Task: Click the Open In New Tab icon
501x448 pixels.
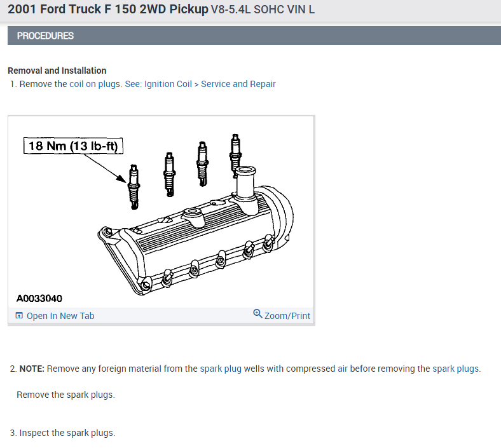Action: pos(19,316)
